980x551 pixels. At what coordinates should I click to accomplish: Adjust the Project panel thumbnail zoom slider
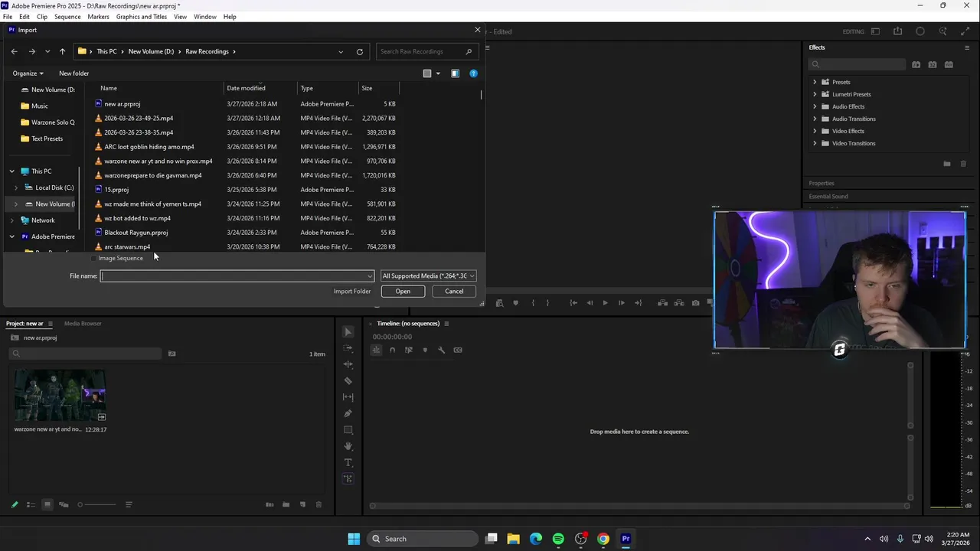[x=96, y=504]
